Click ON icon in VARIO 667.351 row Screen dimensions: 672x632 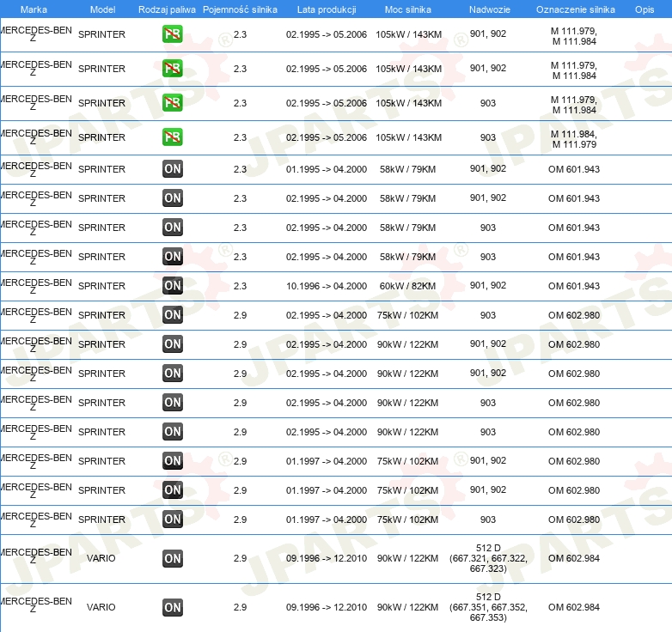click(172, 607)
